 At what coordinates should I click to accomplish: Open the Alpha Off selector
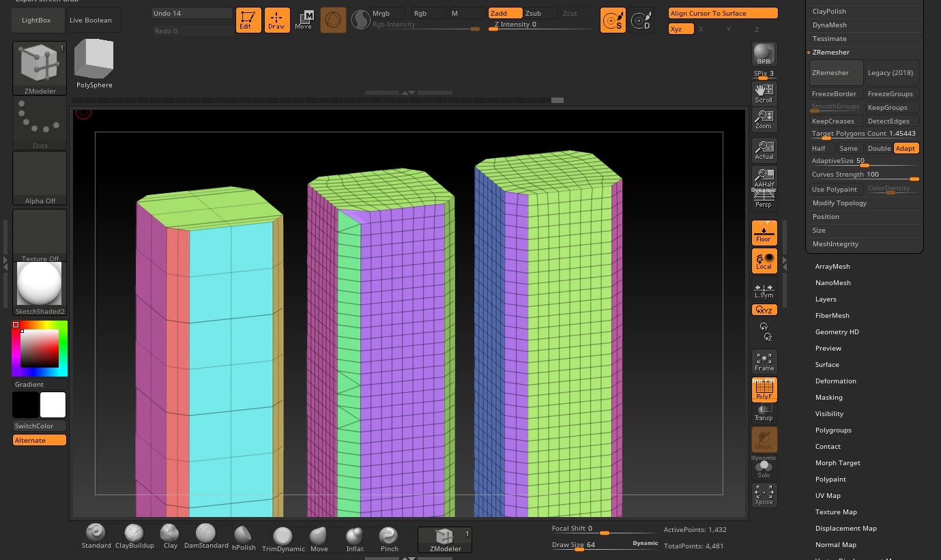(x=40, y=178)
